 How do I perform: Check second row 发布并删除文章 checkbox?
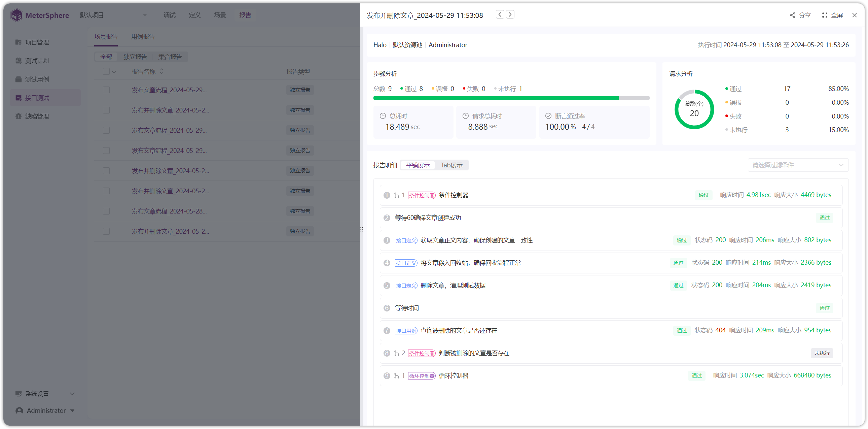(106, 110)
